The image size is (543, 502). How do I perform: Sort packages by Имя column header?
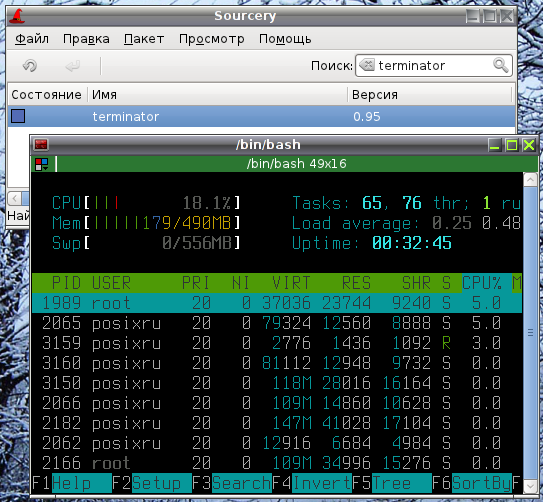(x=217, y=95)
